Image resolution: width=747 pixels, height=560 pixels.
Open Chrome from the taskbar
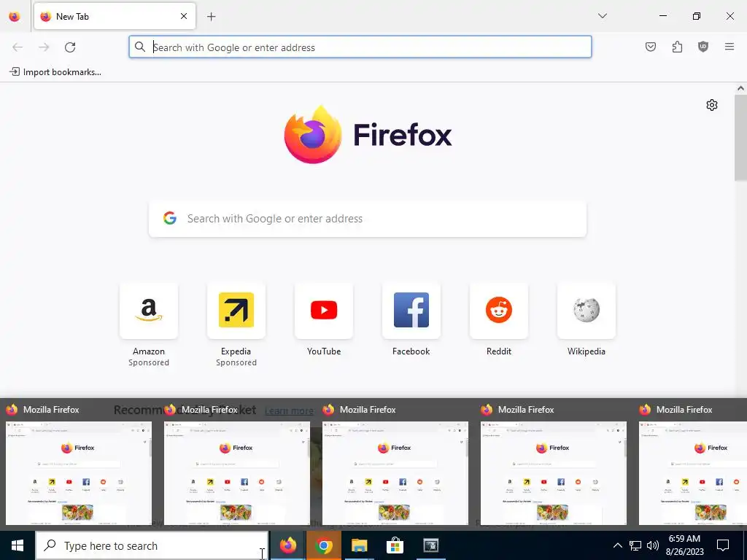(x=323, y=545)
